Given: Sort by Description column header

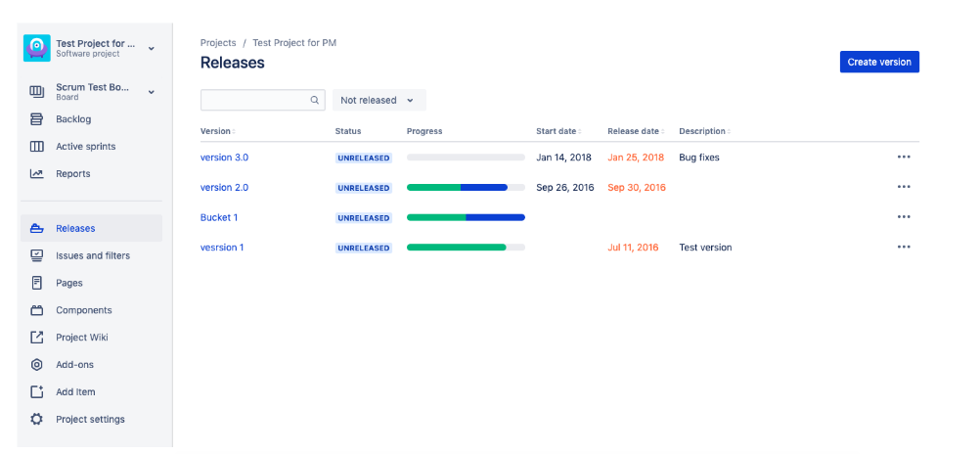Looking at the screenshot, I should (x=704, y=131).
